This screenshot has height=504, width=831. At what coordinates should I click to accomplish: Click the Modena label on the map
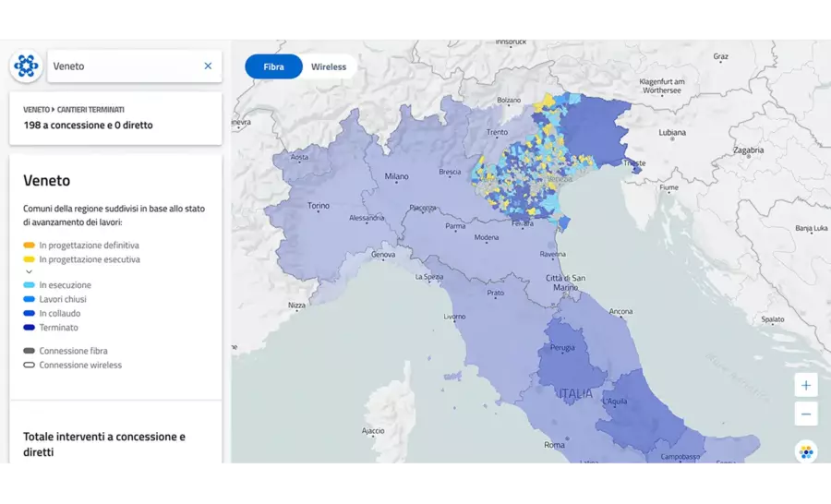click(x=486, y=237)
